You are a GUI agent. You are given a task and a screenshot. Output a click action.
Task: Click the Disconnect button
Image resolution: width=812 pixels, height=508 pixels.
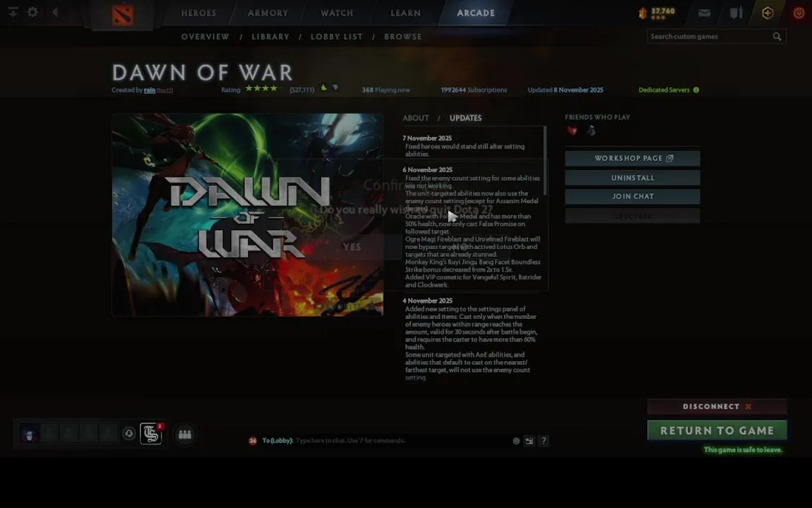(x=717, y=406)
